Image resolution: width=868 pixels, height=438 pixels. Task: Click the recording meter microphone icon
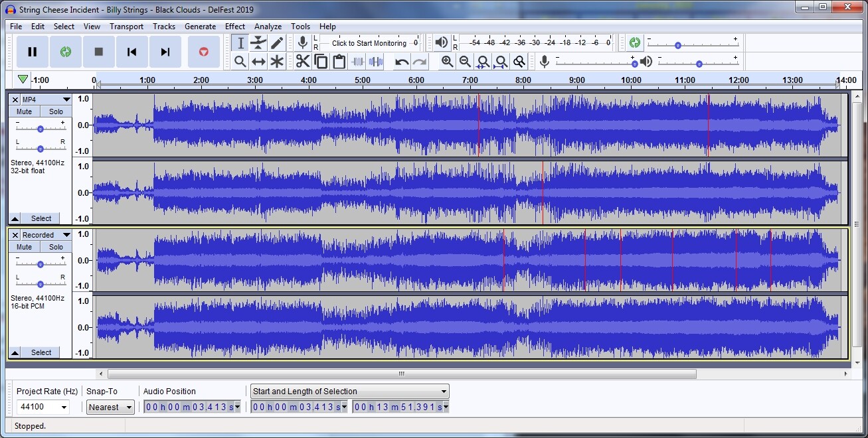(303, 43)
